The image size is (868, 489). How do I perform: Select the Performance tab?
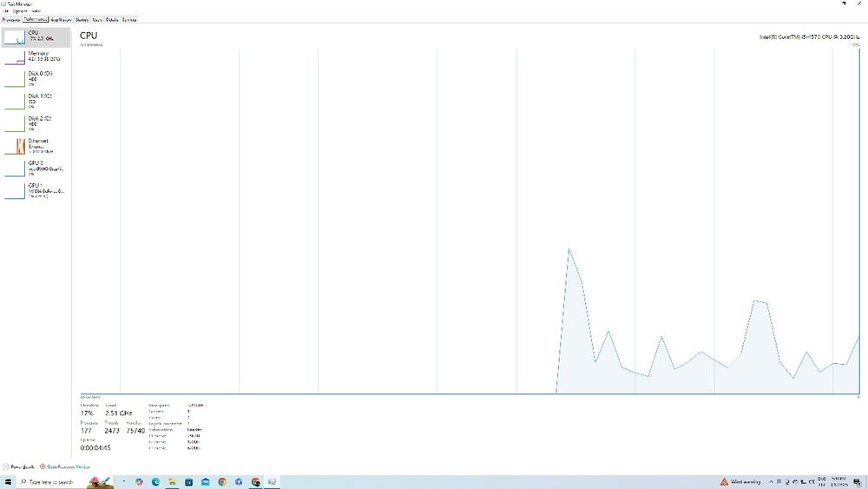[36, 19]
